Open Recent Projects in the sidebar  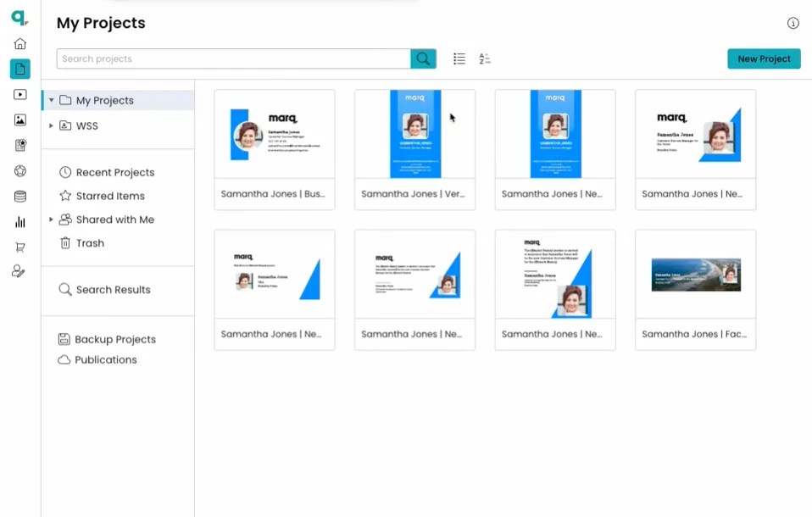[114, 172]
